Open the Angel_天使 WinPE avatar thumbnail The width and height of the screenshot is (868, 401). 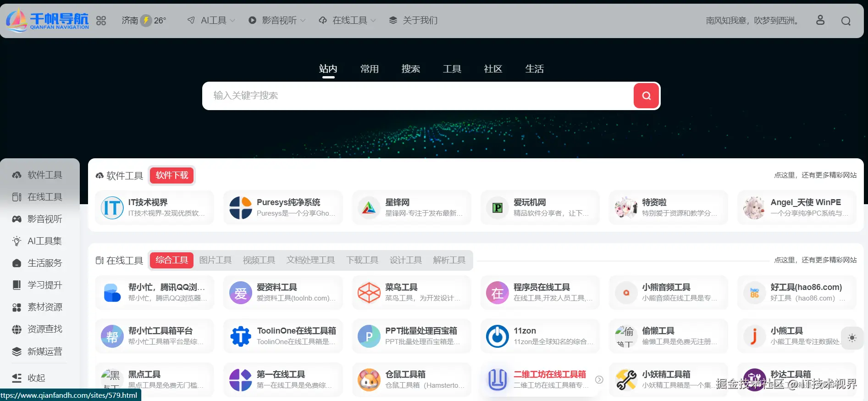click(754, 208)
